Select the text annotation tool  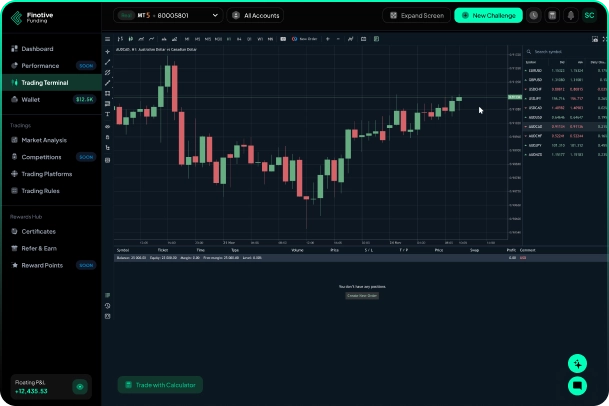(x=108, y=114)
